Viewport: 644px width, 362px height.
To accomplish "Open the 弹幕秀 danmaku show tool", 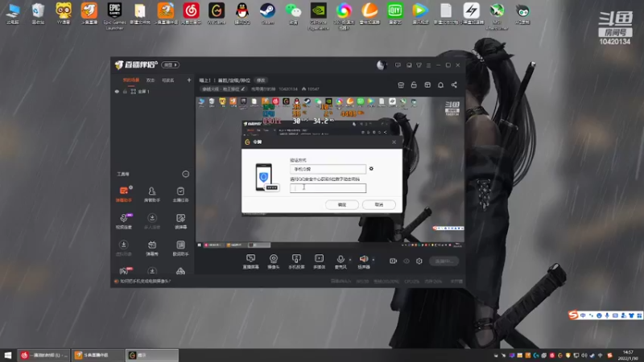I will 152,248.
